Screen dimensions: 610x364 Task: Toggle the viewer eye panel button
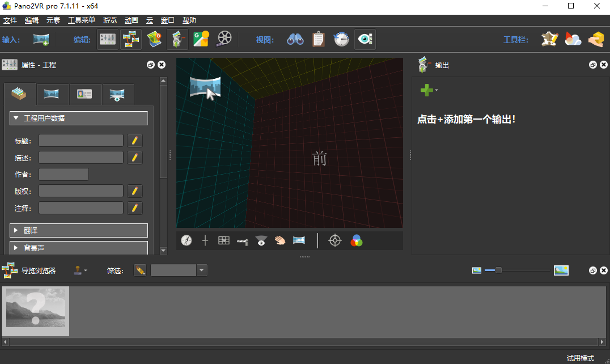tap(365, 39)
